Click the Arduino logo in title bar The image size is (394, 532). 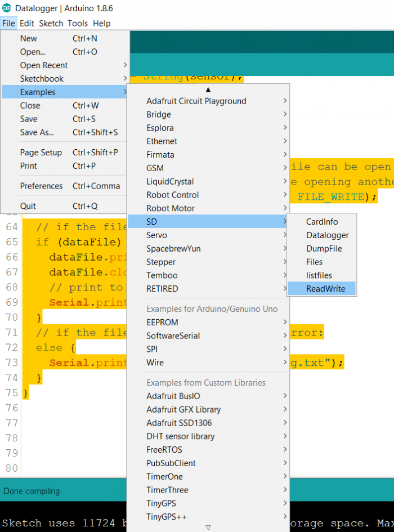7,8
